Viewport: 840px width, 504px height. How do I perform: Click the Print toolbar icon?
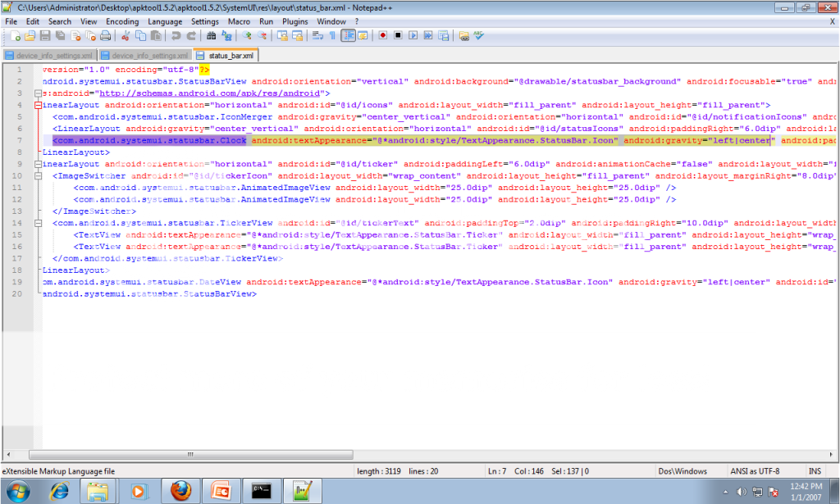click(x=105, y=36)
